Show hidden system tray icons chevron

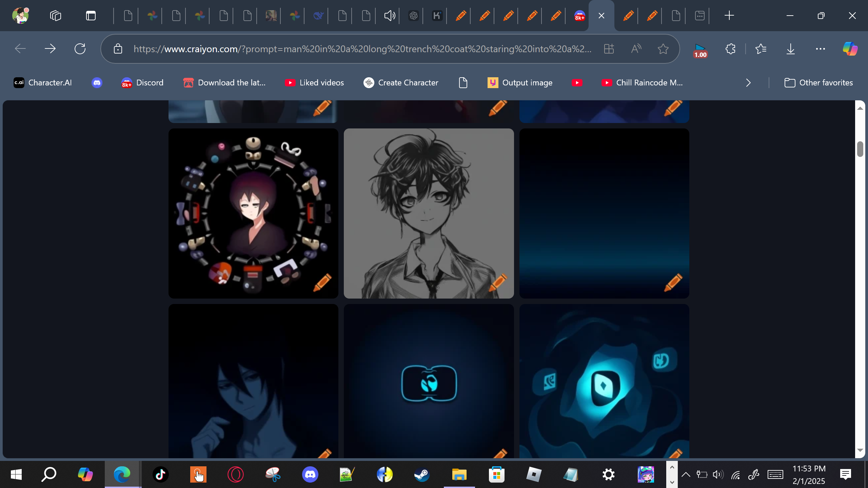click(x=686, y=474)
